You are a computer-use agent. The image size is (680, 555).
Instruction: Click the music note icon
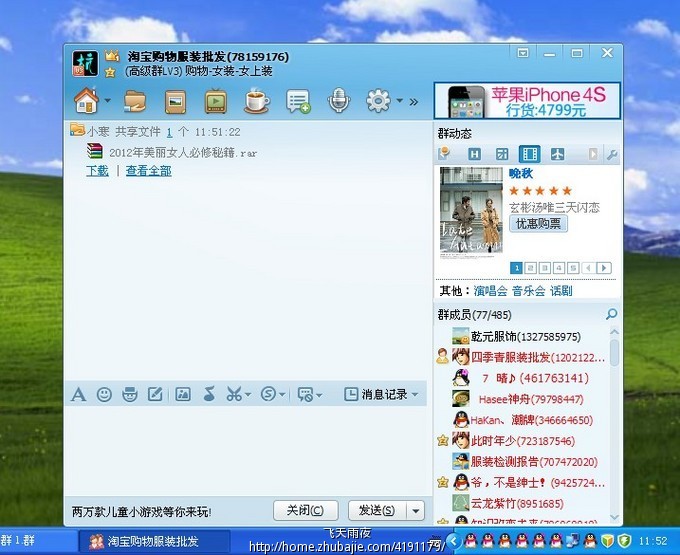tap(209, 394)
